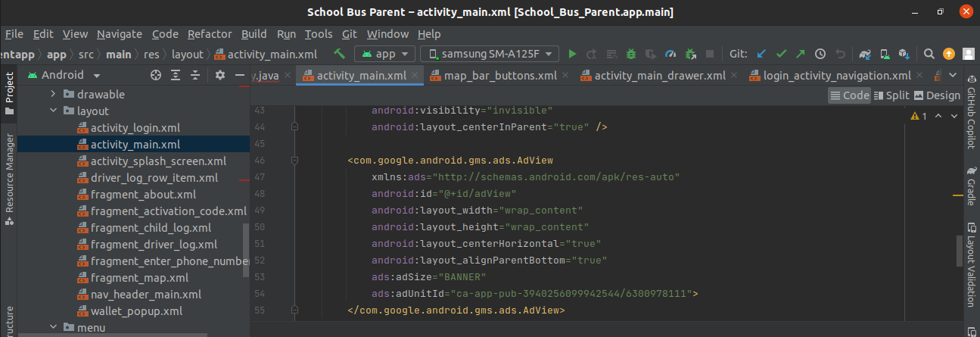Click the Git Rollback undo icon
Image resolution: width=980 pixels, height=337 pixels.
click(840, 54)
